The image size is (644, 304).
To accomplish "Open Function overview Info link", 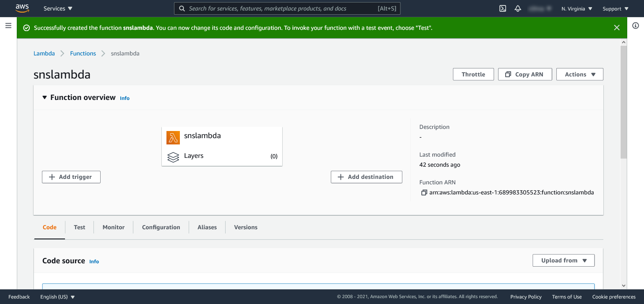I will point(125,98).
